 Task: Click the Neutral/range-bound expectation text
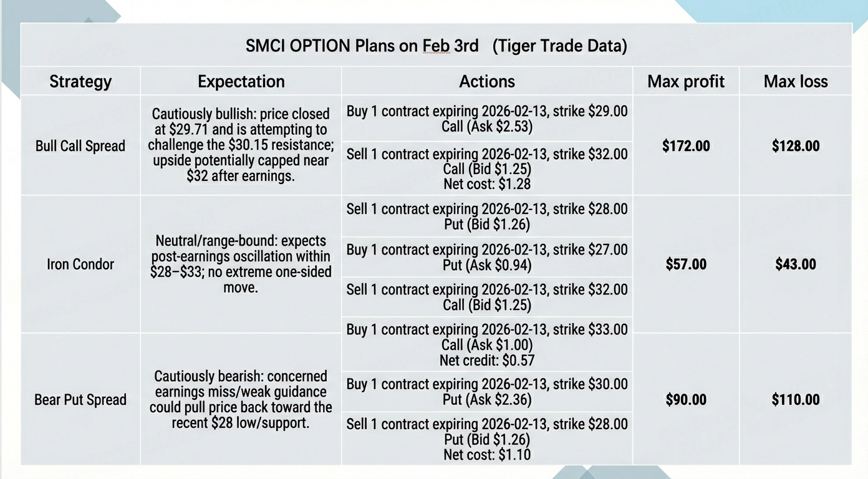(x=241, y=264)
